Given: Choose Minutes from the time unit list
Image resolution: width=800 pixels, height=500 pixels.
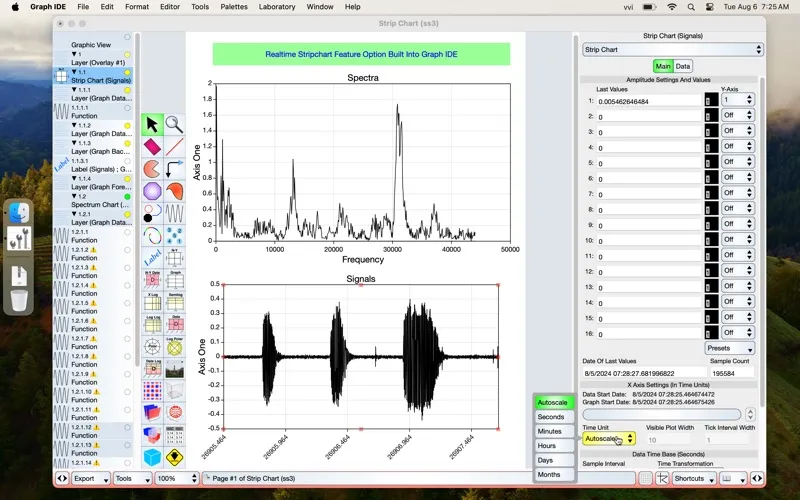Looking at the screenshot, I should pos(551,431).
